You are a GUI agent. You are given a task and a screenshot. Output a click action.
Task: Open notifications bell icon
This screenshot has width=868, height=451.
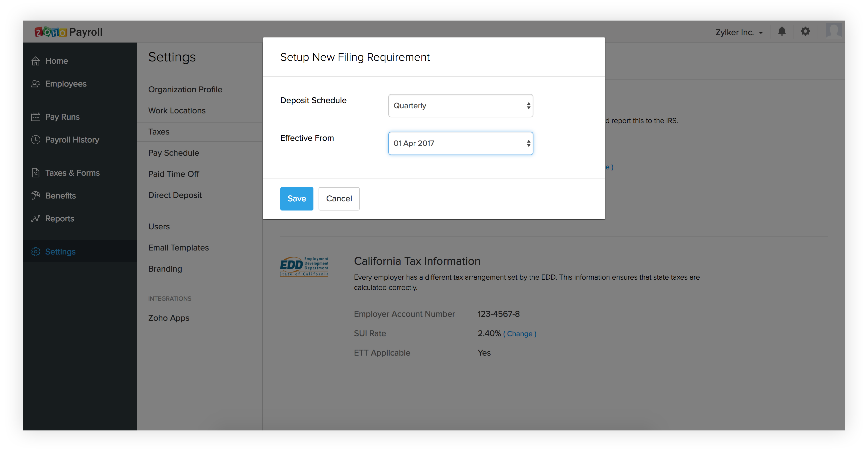point(782,32)
